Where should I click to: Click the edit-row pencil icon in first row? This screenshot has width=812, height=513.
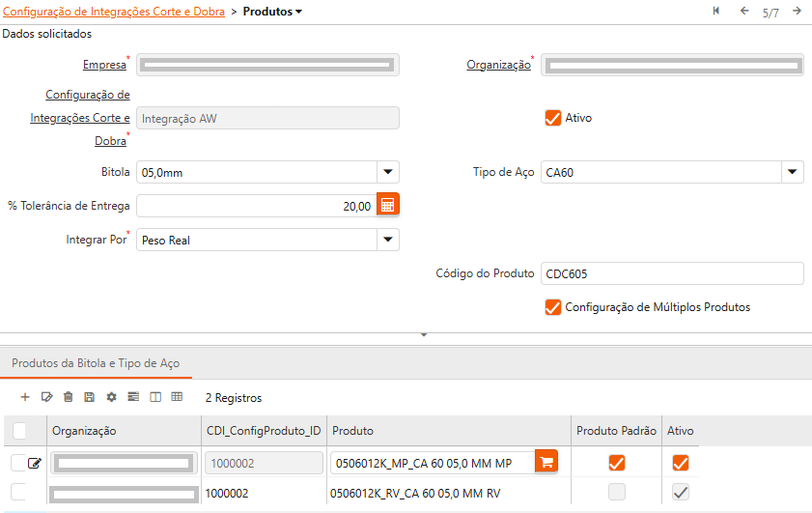[36, 464]
